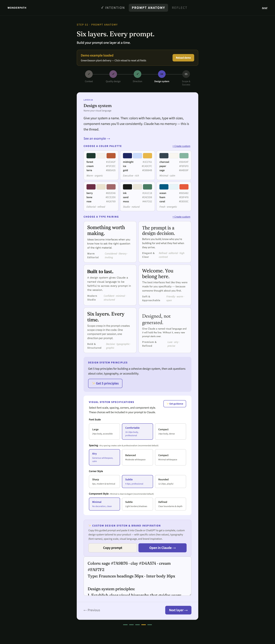
Task: Choose the rose swatch
Action: [111, 187]
